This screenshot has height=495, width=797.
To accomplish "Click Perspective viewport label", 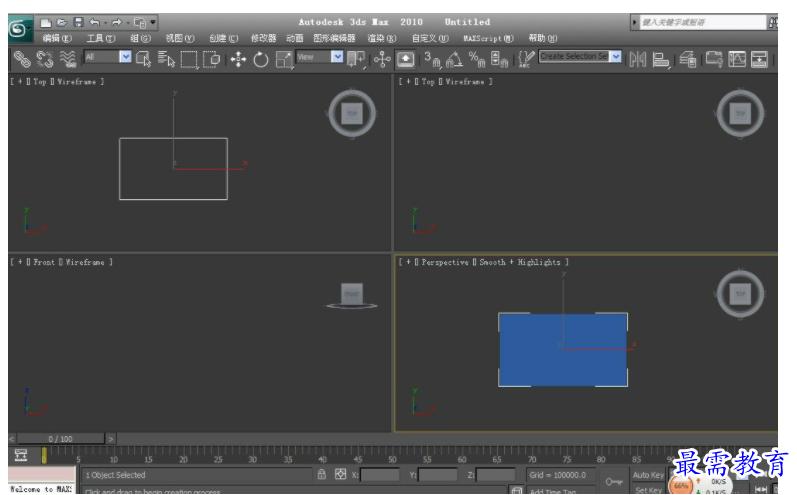I will coord(445,262).
